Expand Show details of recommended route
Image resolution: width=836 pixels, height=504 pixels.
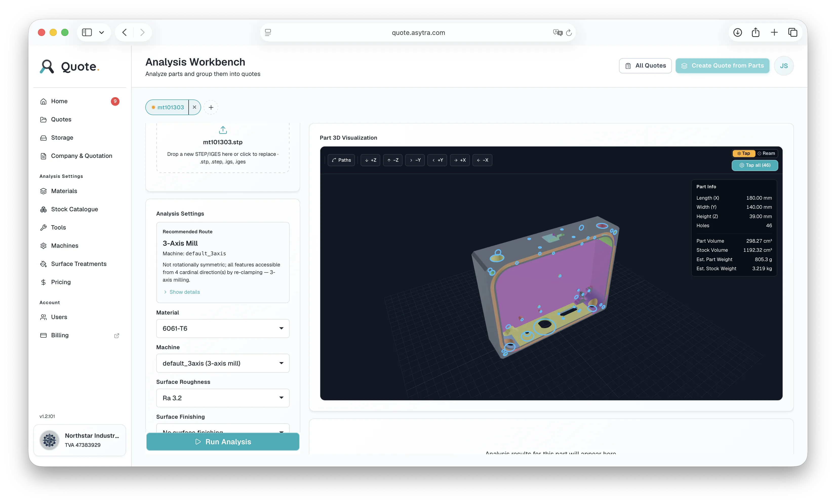click(182, 292)
